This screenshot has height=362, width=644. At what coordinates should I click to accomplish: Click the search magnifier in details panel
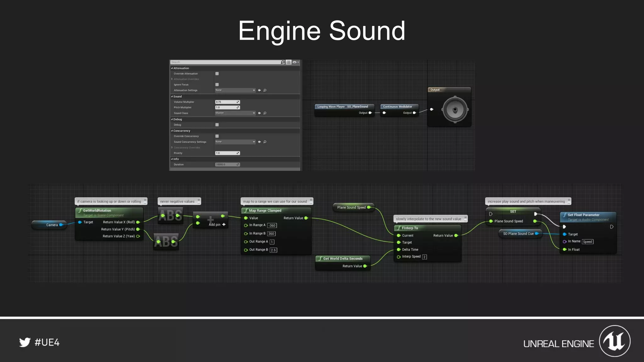[x=282, y=62]
